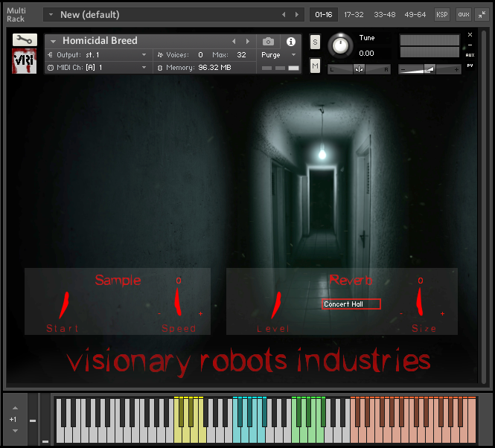Click the Sample Speed knob
Screen dimensions: 495x448
pyautogui.click(x=178, y=301)
